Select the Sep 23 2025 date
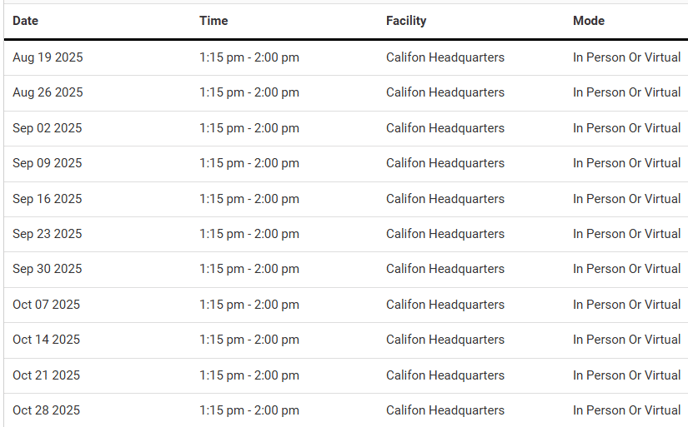The width and height of the screenshot is (688, 427). tap(47, 234)
